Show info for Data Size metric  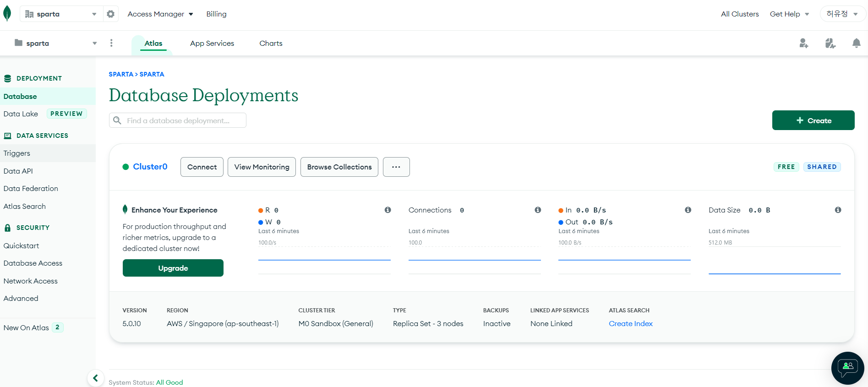[838, 210]
